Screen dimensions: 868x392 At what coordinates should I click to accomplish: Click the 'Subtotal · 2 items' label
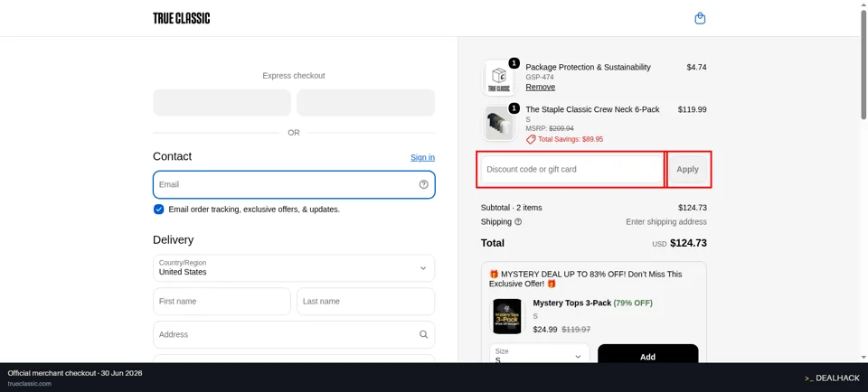click(512, 208)
